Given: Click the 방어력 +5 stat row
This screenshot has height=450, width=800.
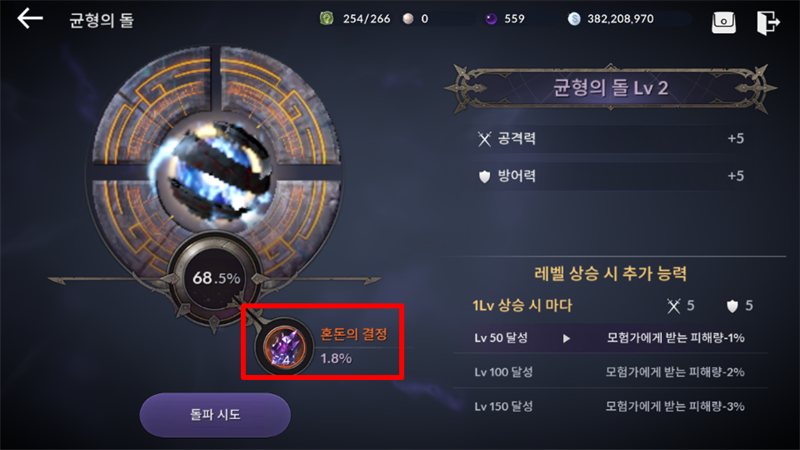Looking at the screenshot, I should (x=610, y=177).
